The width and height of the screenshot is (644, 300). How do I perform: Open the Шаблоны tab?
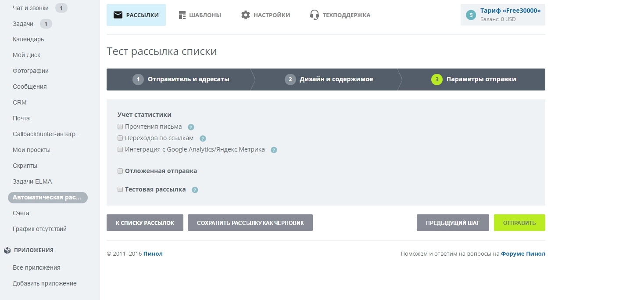tap(200, 15)
